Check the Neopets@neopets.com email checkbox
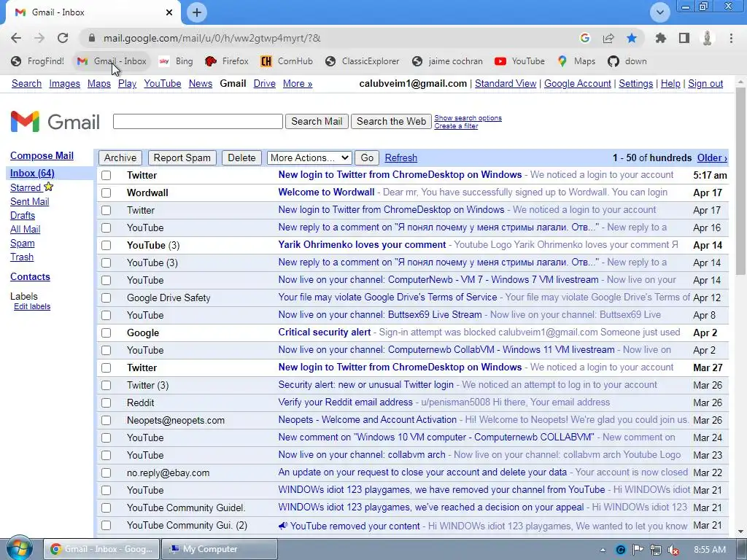This screenshot has width=747, height=560. (107, 421)
